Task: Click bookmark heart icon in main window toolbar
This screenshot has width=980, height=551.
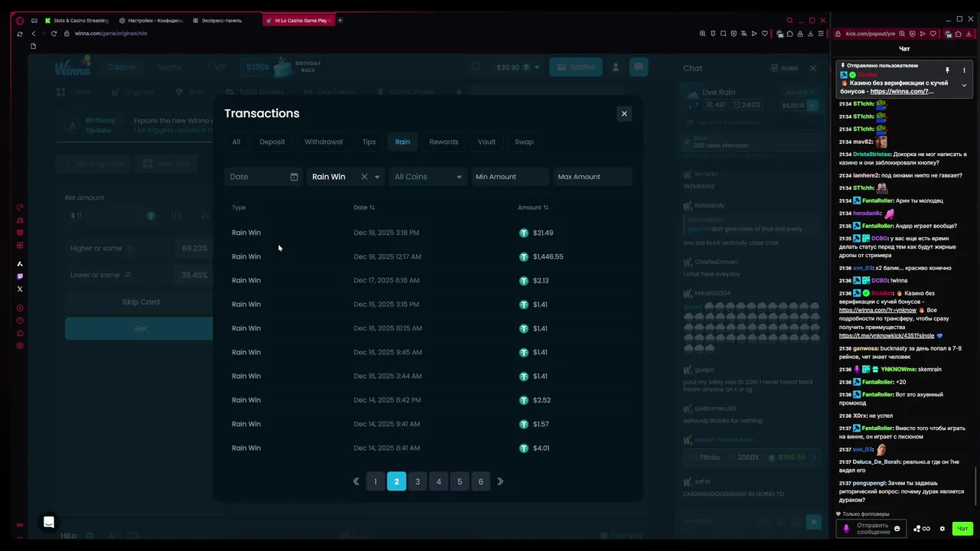Action: [x=764, y=34]
